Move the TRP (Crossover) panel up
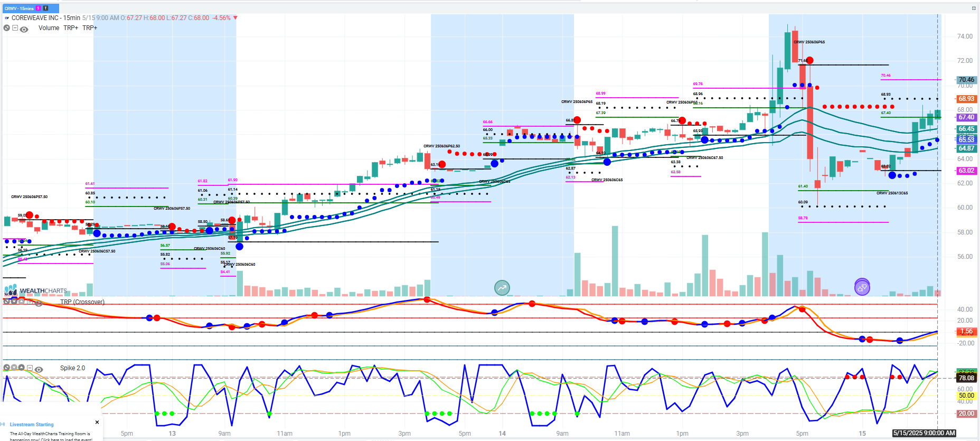 pos(21,301)
